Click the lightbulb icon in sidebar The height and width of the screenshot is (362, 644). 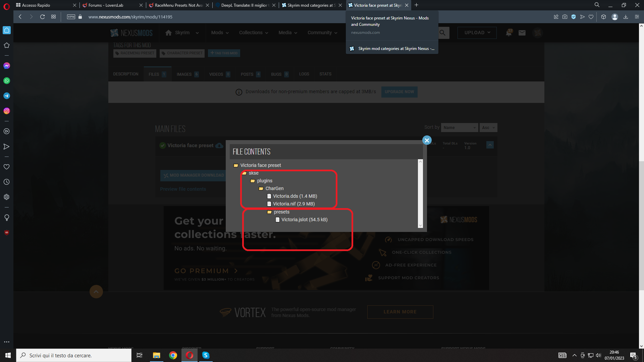point(7,218)
